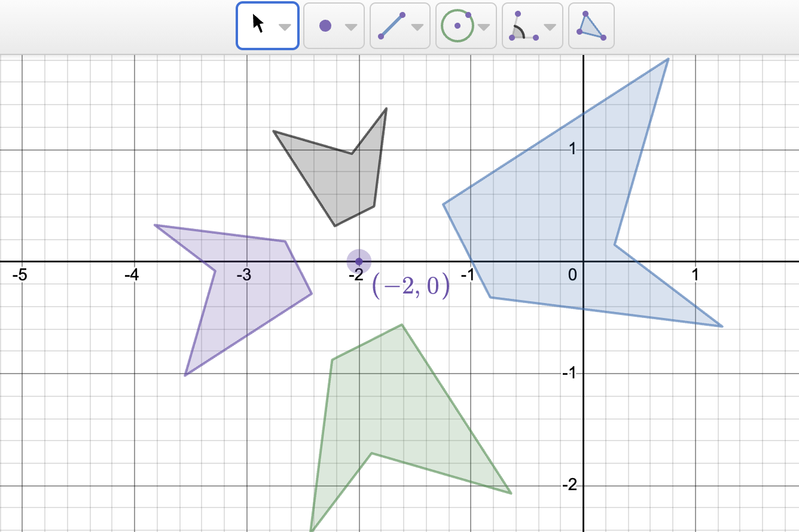Click the -5 label on the x-axis
The image size is (799, 532).
point(20,275)
